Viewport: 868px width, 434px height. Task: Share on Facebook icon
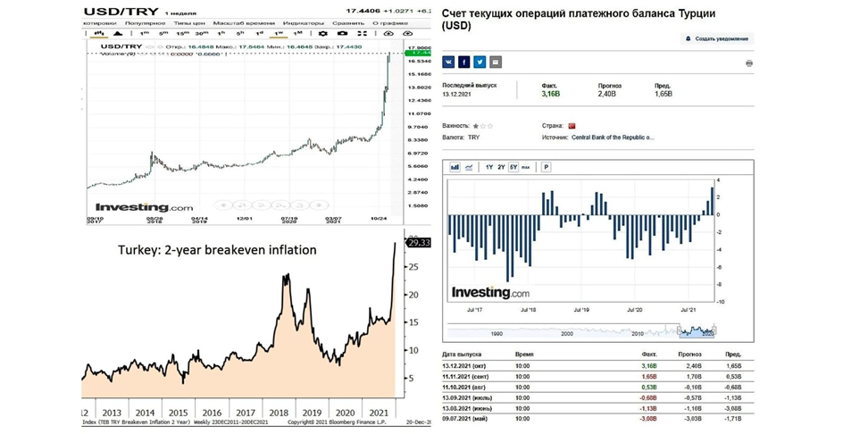pos(463,62)
